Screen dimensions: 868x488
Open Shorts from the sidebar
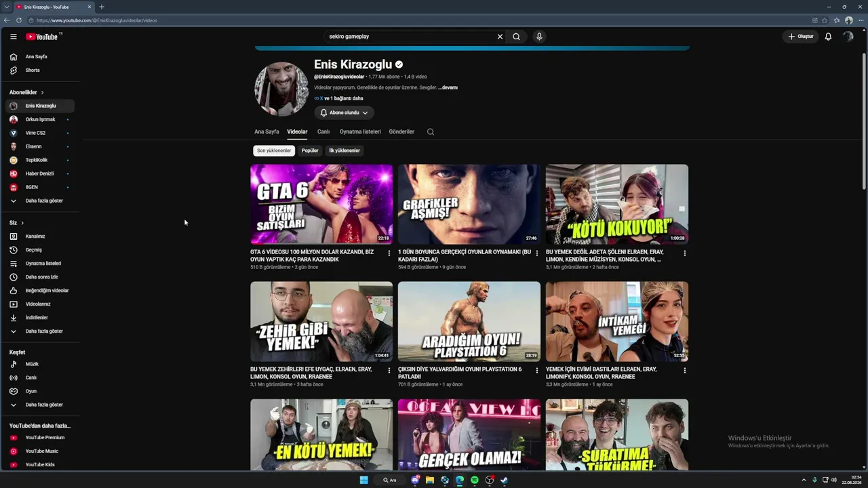(x=41, y=70)
